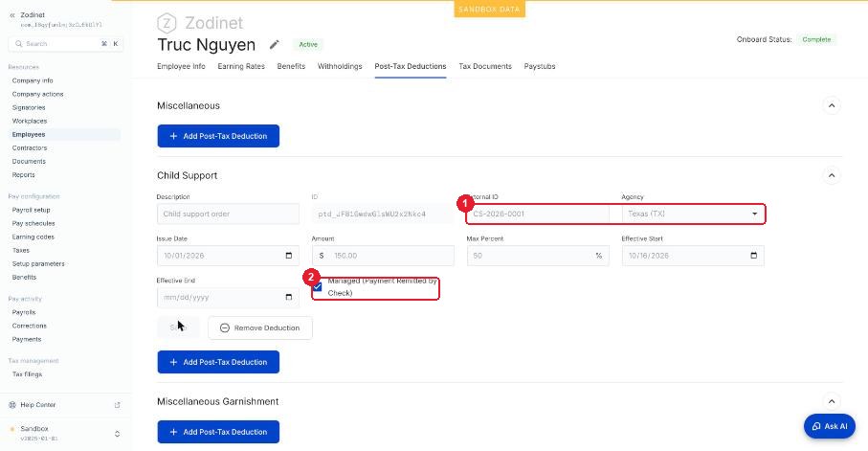Click the Amount input field

click(x=383, y=256)
